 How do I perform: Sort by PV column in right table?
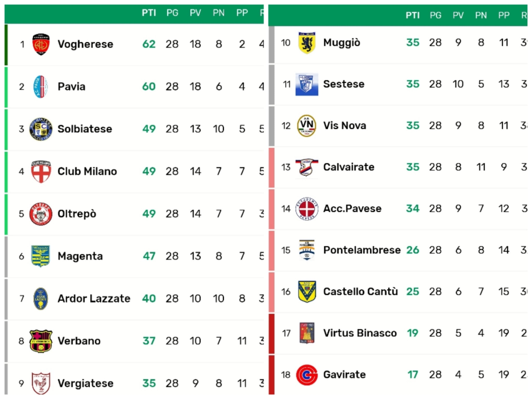(458, 15)
